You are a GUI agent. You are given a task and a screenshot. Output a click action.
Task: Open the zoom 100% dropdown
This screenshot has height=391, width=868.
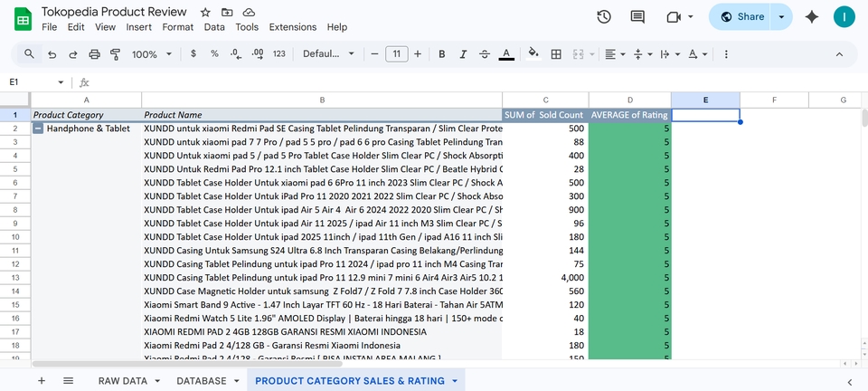click(152, 54)
